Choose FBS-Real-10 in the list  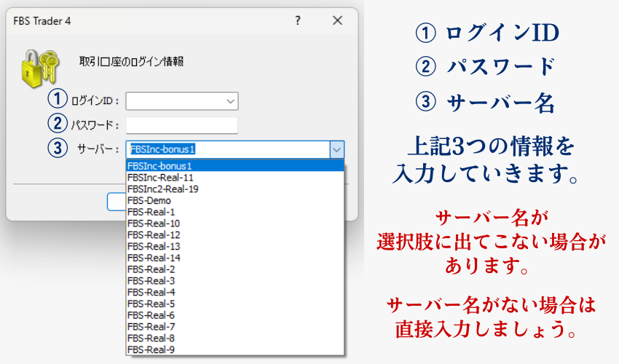pyautogui.click(x=235, y=223)
